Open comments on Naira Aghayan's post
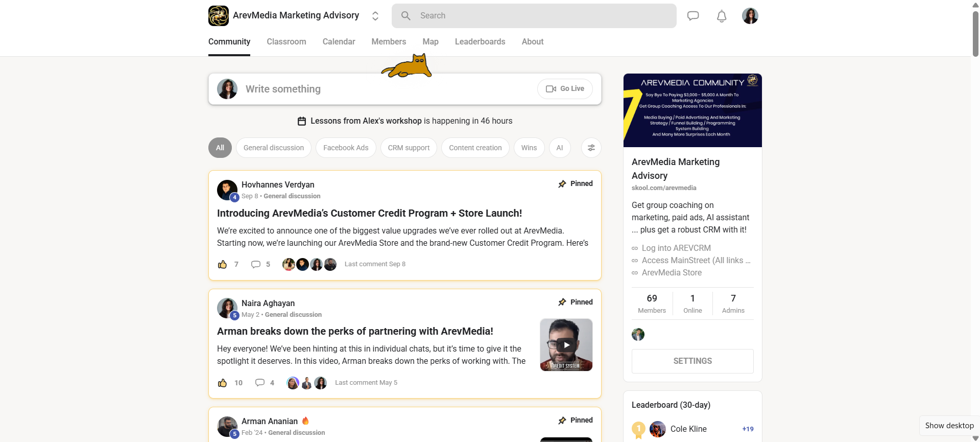The height and width of the screenshot is (442, 980). [x=260, y=383]
